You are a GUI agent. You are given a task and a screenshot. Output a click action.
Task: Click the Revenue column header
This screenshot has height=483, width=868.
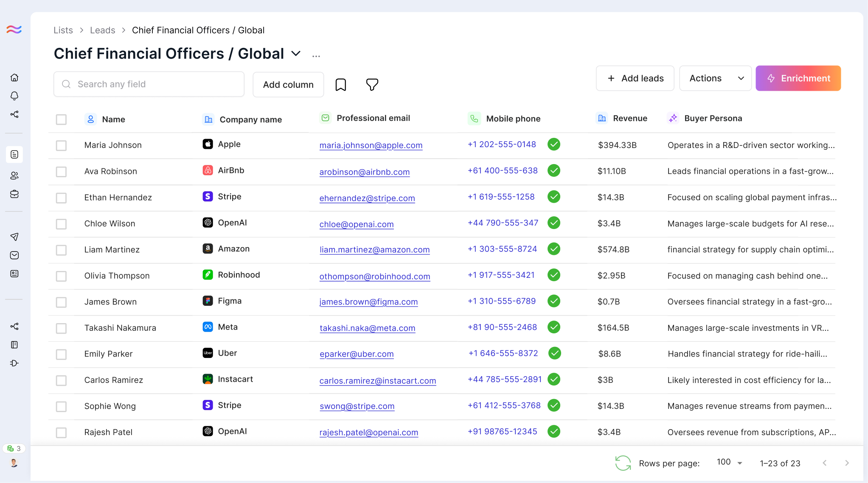tap(630, 118)
